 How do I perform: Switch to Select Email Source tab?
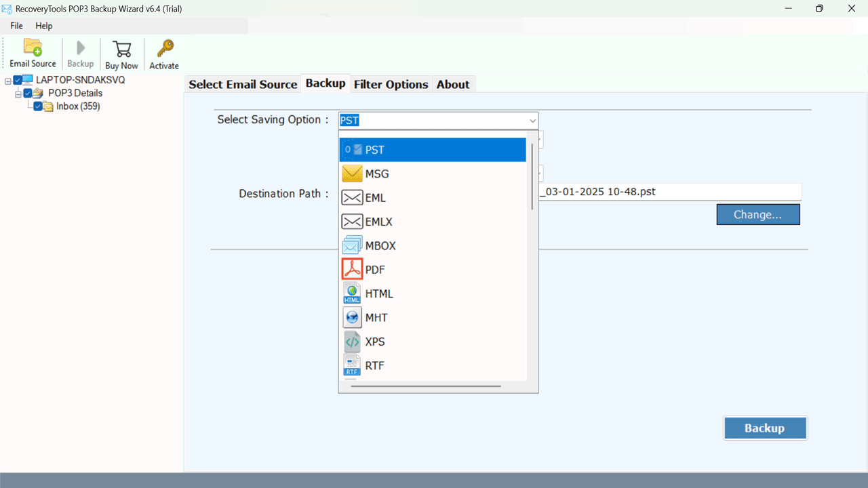pos(243,84)
